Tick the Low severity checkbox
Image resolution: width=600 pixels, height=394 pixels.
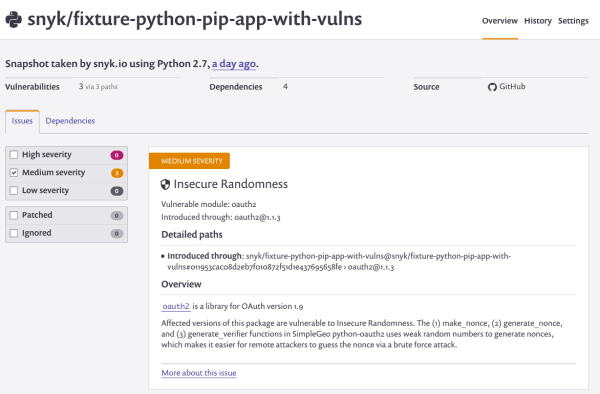(14, 190)
